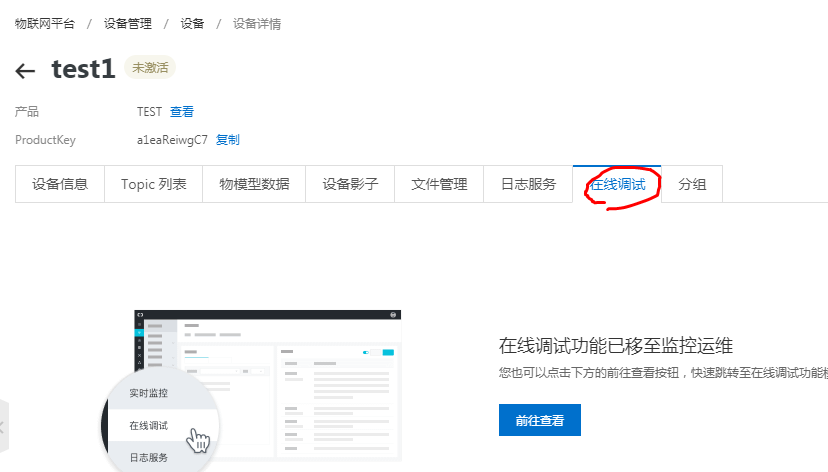
Task: Switch to the 设备影子 tab
Action: click(350, 184)
